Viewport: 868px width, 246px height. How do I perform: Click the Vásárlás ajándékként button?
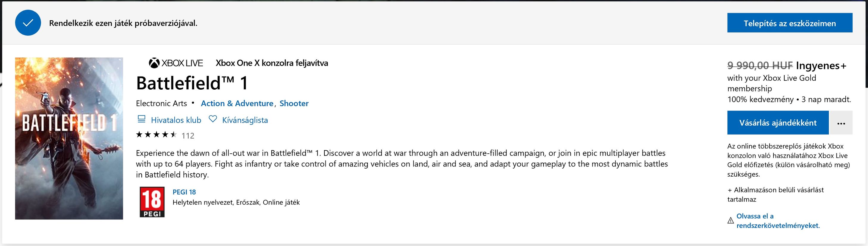(778, 123)
